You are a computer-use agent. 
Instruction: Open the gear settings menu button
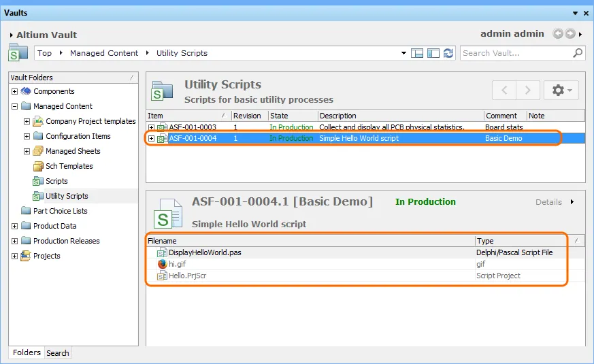point(561,90)
